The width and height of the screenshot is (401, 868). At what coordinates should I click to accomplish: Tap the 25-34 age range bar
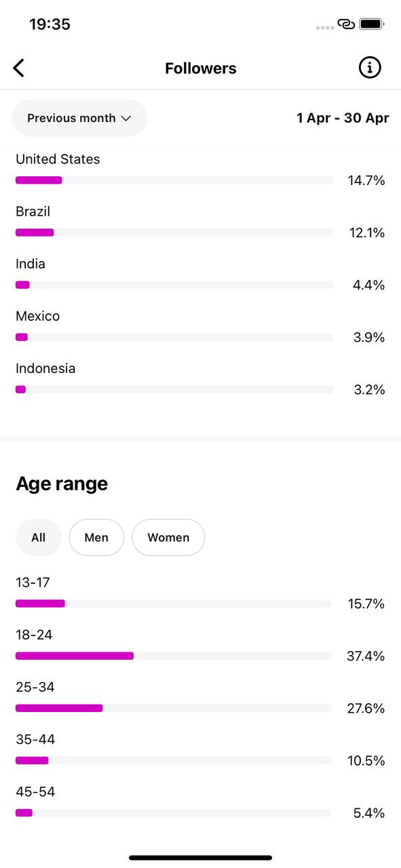click(x=174, y=708)
